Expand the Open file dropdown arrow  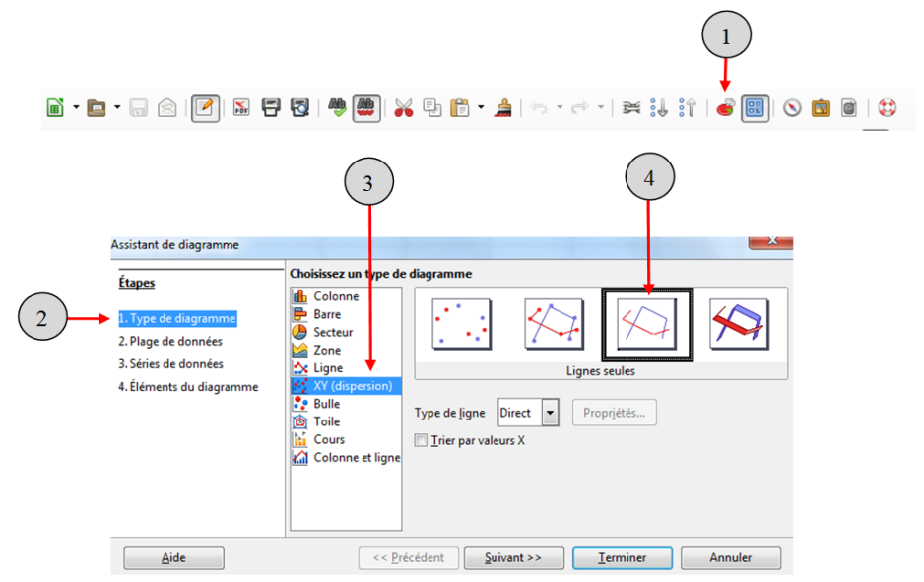[x=117, y=107]
